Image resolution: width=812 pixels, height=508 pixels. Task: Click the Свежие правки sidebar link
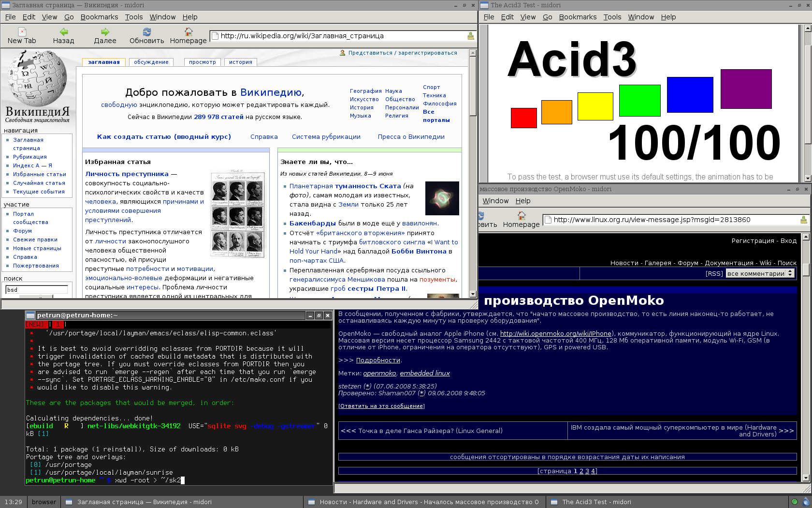click(35, 239)
